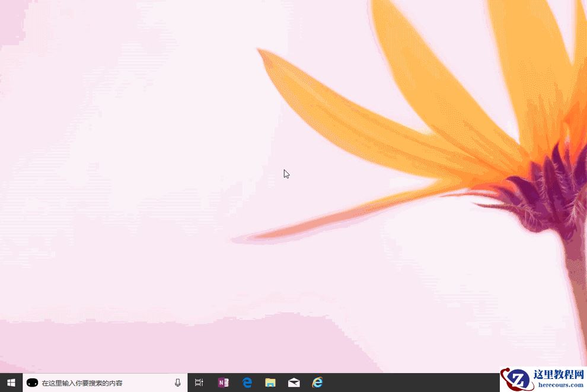This screenshot has width=587, height=392.
Task: Select the microphone icon for voice search
Action: [x=177, y=383]
